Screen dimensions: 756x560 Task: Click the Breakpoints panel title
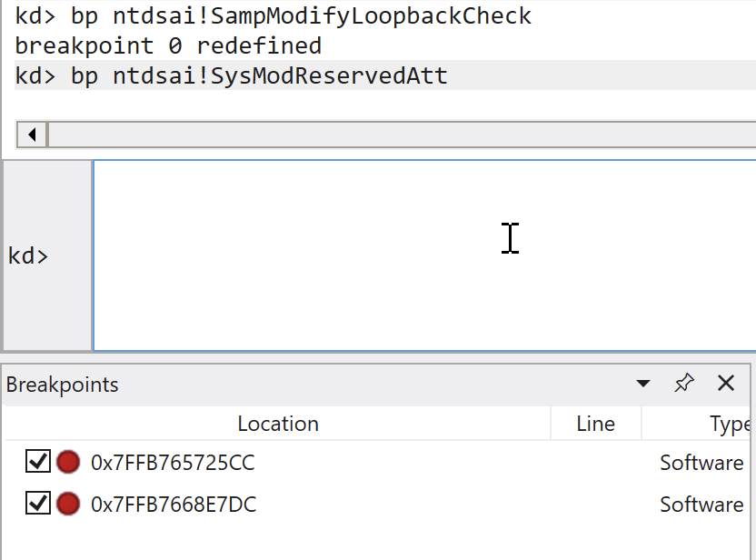(x=62, y=385)
